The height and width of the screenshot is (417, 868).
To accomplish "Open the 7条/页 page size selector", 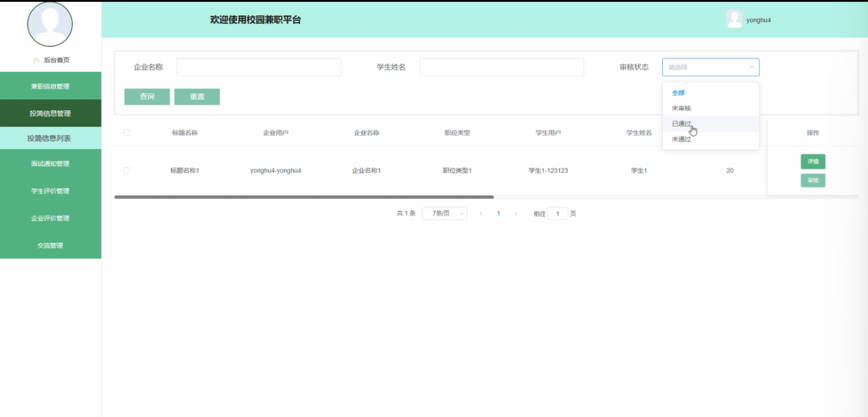I will click(444, 214).
